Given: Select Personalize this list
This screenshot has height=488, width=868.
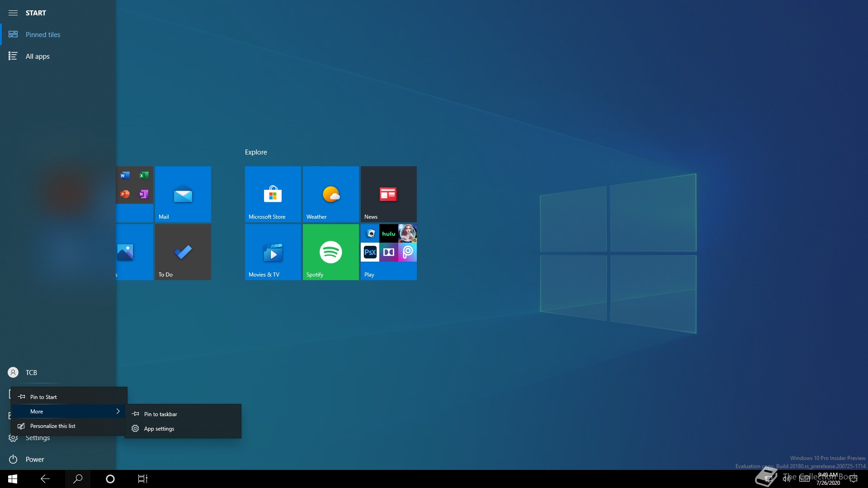Looking at the screenshot, I should coord(69,426).
